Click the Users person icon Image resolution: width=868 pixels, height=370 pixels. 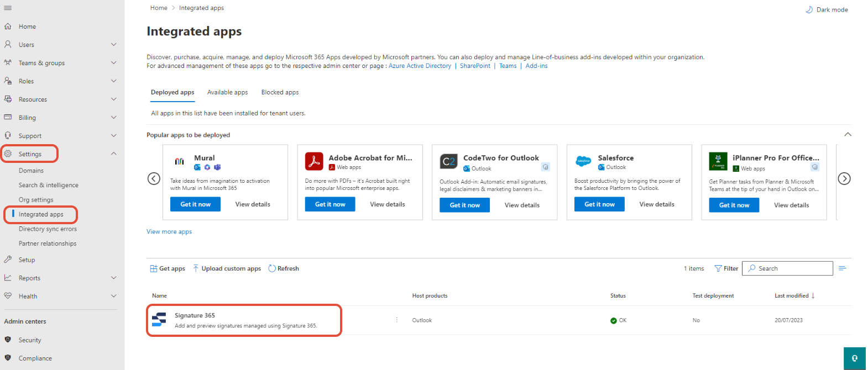(x=8, y=44)
